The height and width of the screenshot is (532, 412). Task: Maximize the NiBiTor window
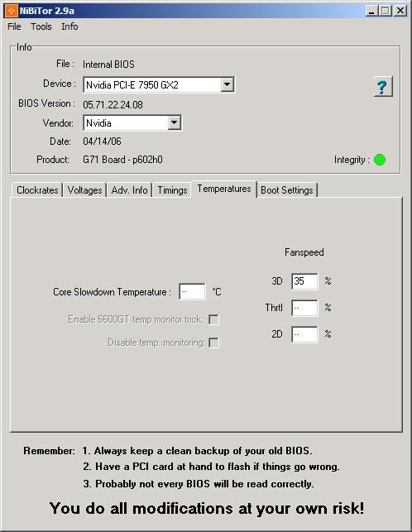386,11
